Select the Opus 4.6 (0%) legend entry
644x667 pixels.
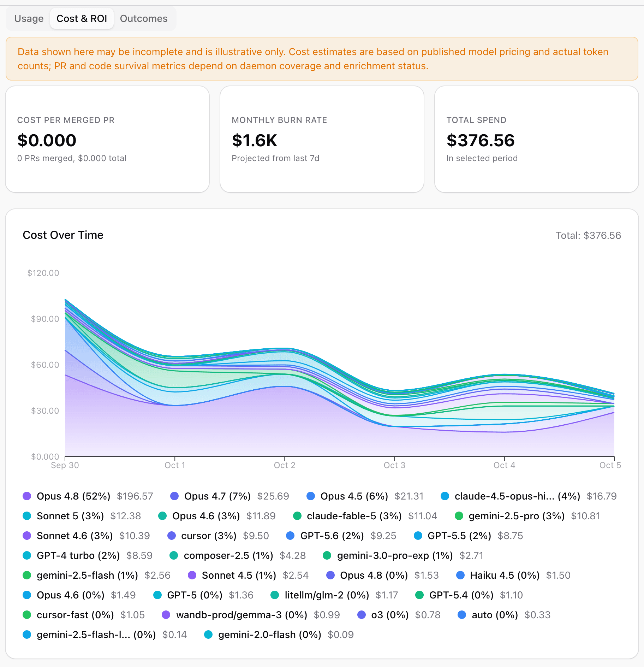point(79,595)
